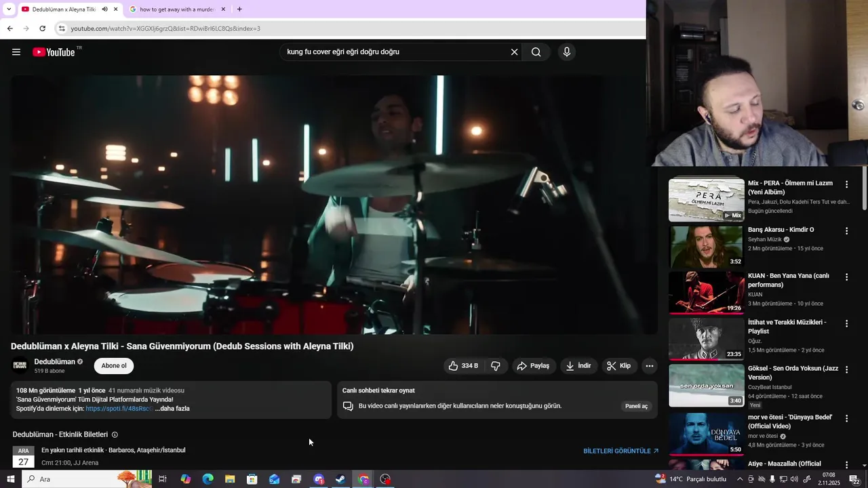Open Mix - PERA Ölmem mi Lazım thumbnail
The height and width of the screenshot is (488, 868).
[707, 200]
